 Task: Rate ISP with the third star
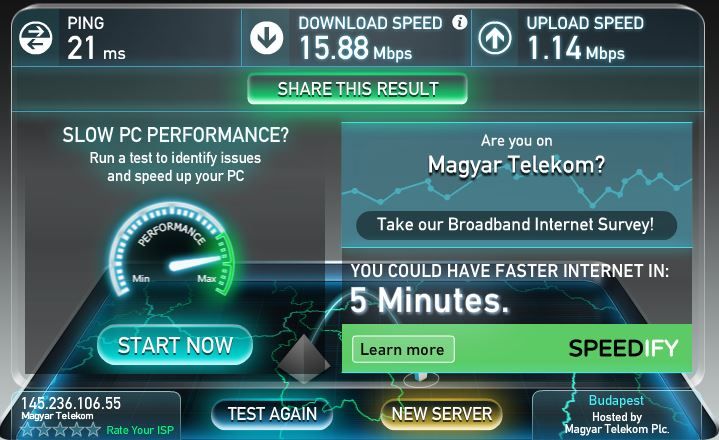(x=60, y=429)
